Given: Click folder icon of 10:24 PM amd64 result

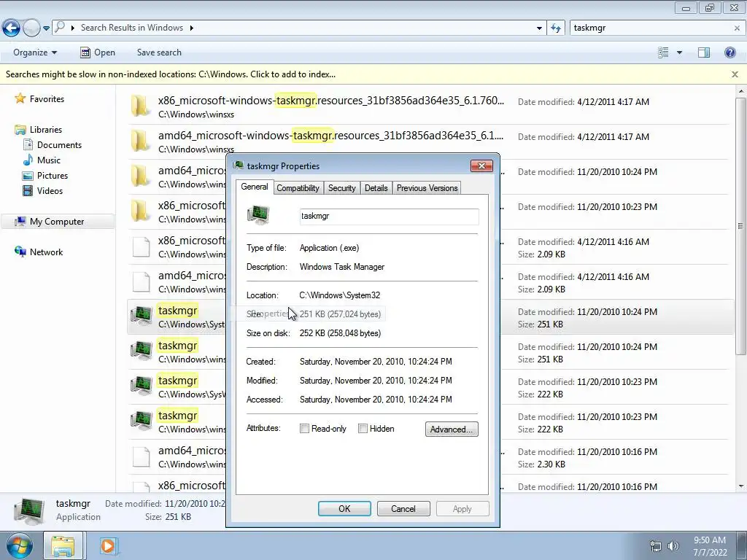Looking at the screenshot, I should [x=141, y=176].
